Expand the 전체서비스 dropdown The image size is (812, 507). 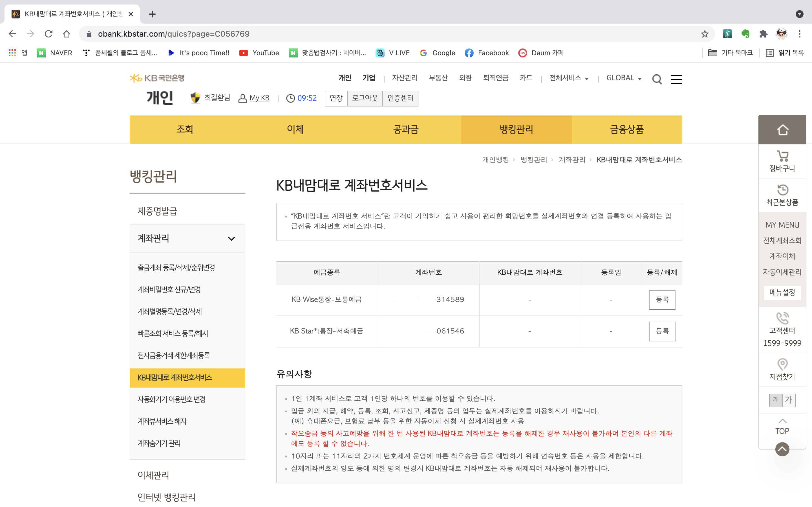pos(569,78)
